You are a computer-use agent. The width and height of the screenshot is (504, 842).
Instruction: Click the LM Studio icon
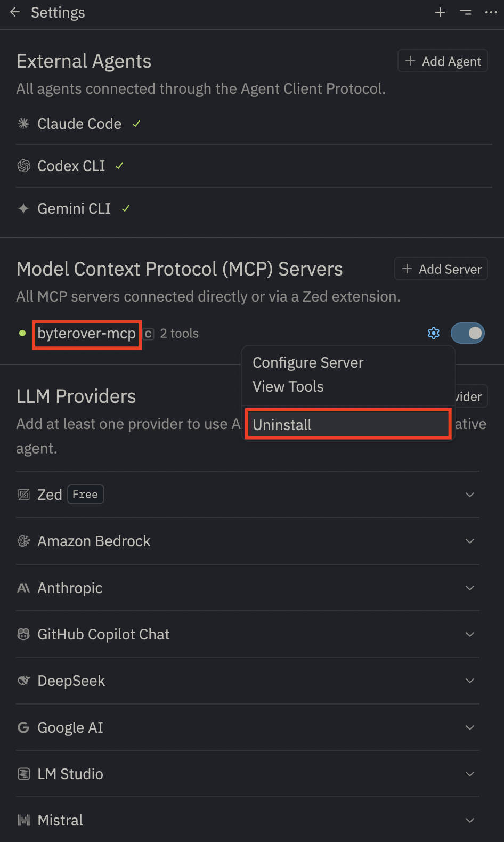(x=23, y=774)
